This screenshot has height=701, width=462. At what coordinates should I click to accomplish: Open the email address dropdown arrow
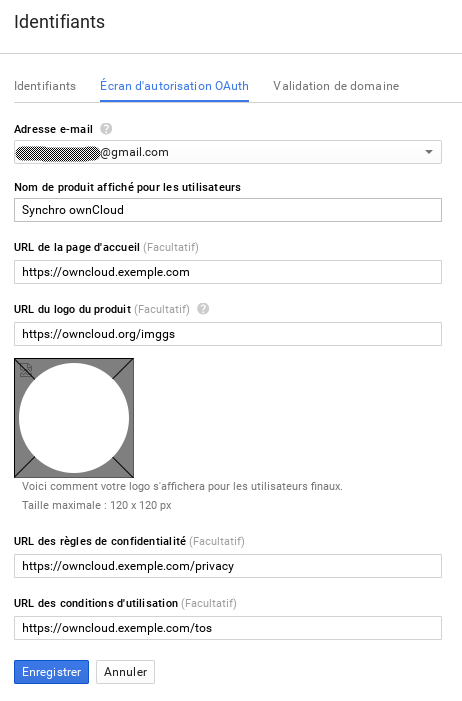tap(429, 152)
